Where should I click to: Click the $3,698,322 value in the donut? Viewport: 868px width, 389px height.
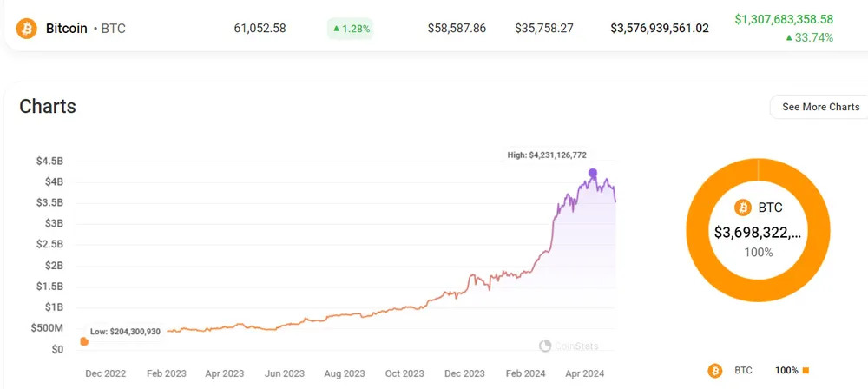pos(757,233)
